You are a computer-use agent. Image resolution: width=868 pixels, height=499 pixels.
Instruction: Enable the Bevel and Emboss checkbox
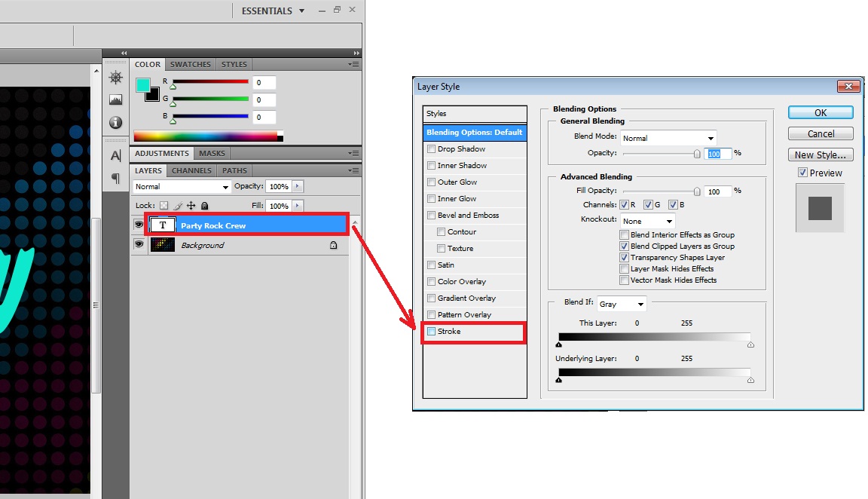click(x=431, y=215)
